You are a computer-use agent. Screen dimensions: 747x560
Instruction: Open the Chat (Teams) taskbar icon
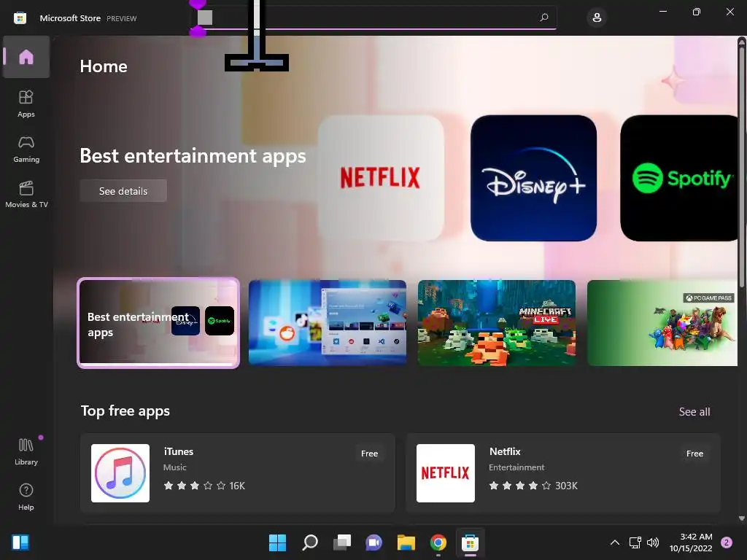coord(374,542)
